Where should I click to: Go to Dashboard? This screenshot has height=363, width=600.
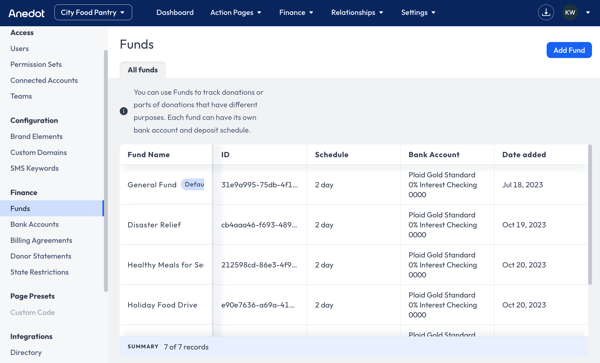tap(175, 13)
